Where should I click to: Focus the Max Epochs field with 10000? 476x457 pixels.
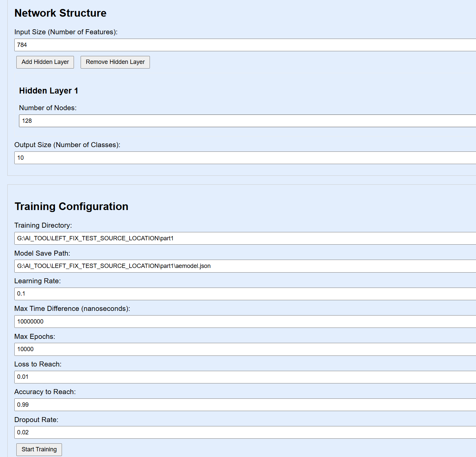coord(245,349)
